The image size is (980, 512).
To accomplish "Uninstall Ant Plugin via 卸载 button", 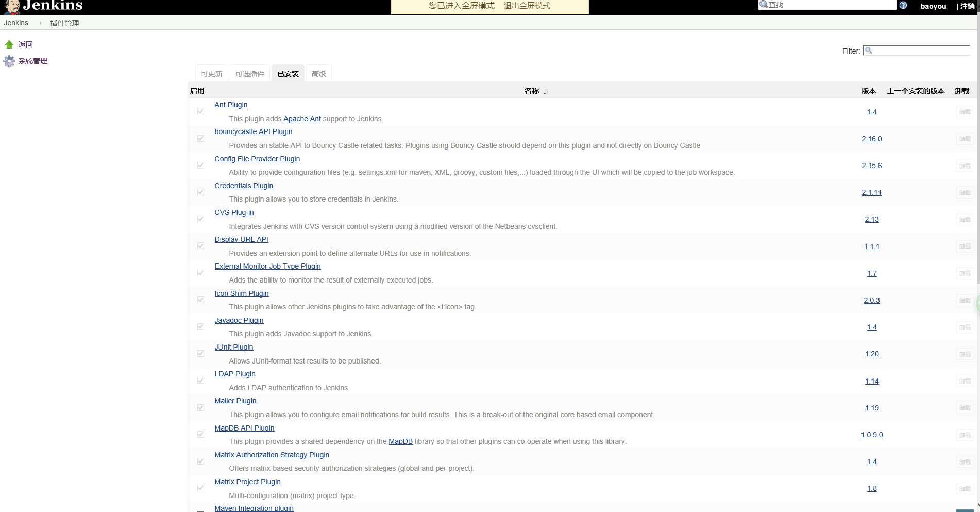I will 965,112.
